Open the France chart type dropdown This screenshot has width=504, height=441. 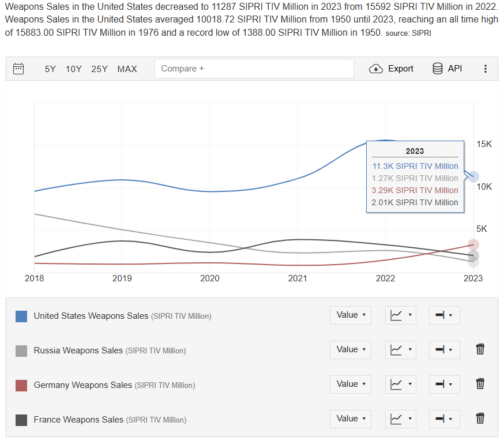coord(401,419)
